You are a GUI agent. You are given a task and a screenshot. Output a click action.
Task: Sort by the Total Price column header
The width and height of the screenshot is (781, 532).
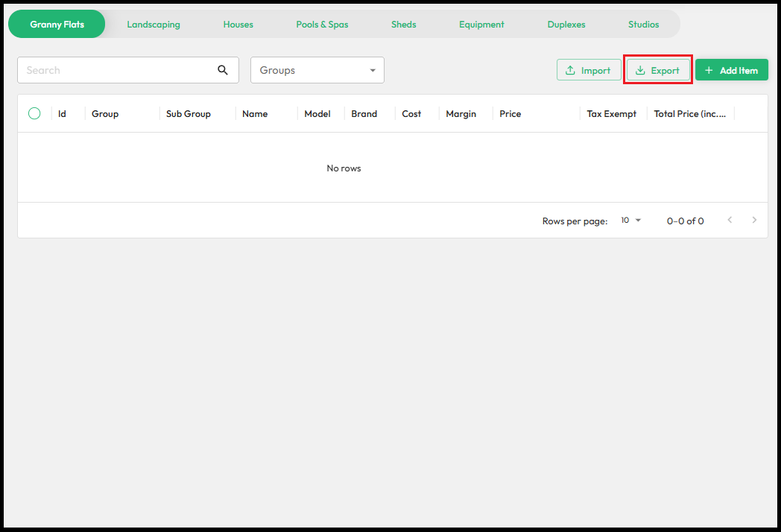689,114
